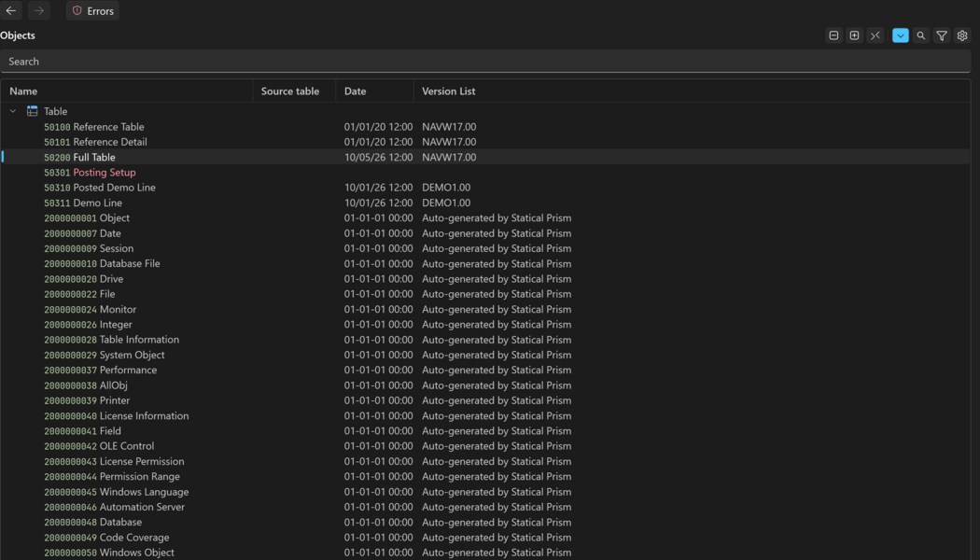980x560 pixels.
Task: Select 2000000040 License Information
Action: pos(117,415)
